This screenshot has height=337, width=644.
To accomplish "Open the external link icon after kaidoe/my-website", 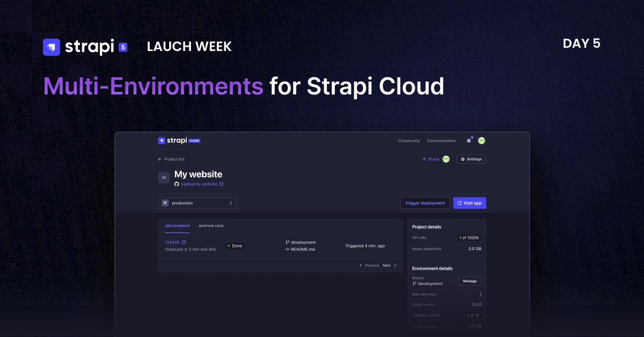I will tap(222, 184).
